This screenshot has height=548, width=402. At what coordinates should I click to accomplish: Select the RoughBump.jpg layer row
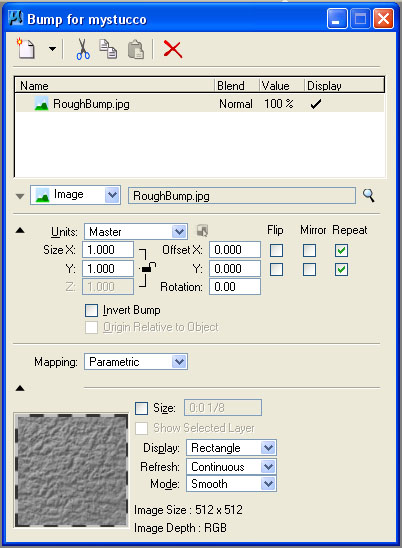tap(200, 104)
